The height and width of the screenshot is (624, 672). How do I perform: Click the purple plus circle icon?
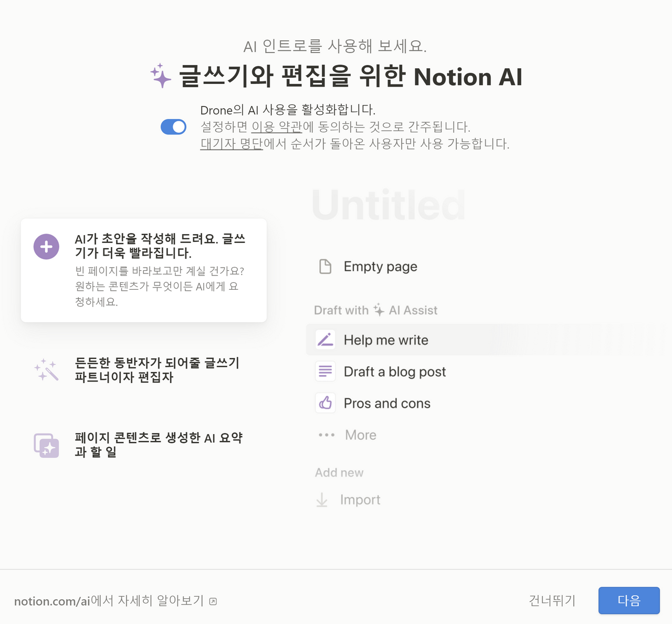click(x=46, y=247)
